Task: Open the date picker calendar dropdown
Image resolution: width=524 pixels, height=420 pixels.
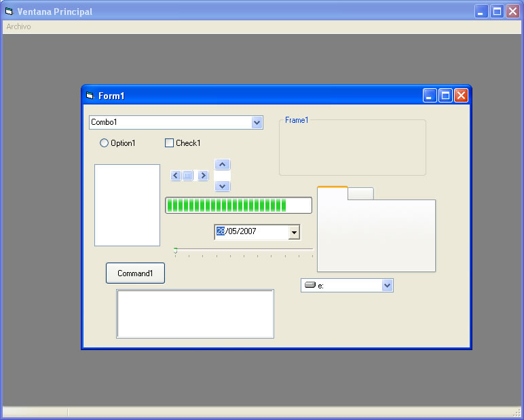Action: 294,232
